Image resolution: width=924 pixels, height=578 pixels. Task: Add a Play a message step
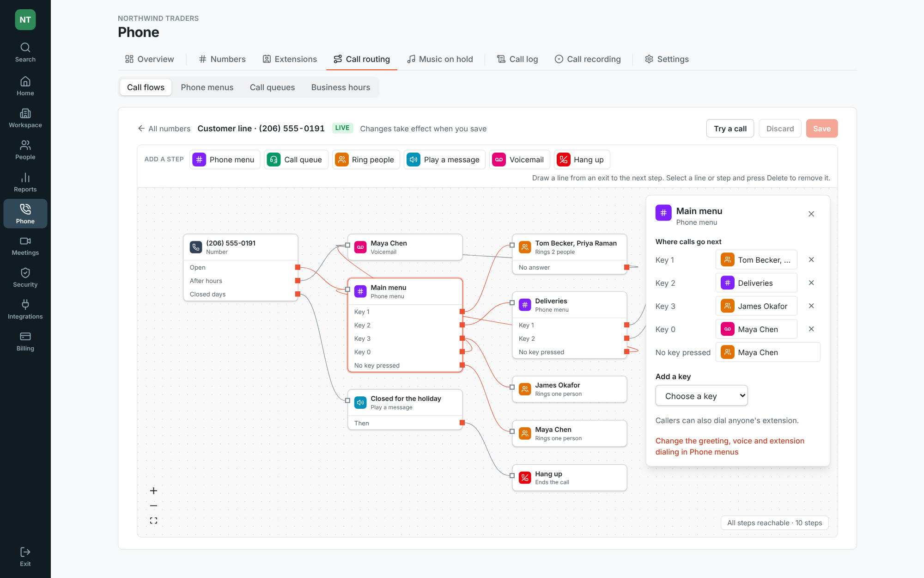coord(444,160)
